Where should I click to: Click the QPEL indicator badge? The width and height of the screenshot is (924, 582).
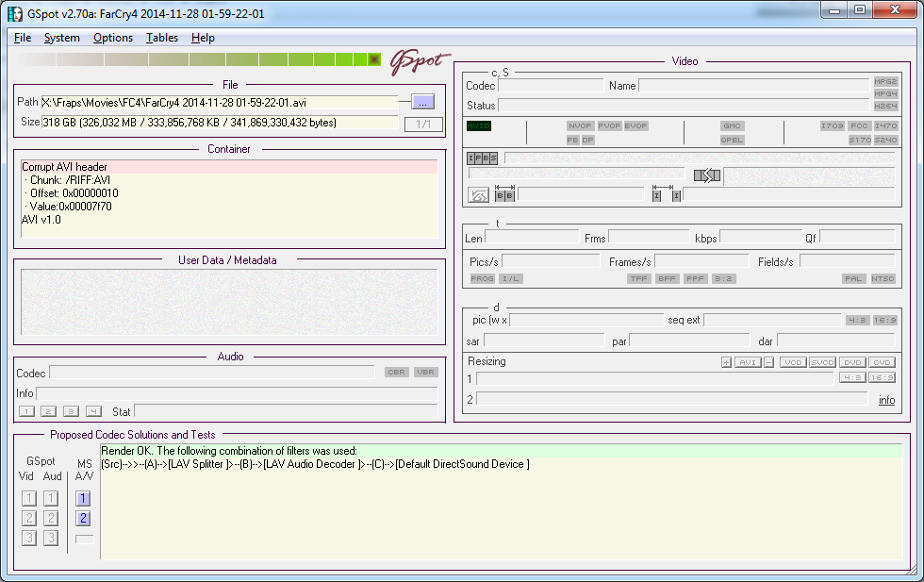pos(732,140)
